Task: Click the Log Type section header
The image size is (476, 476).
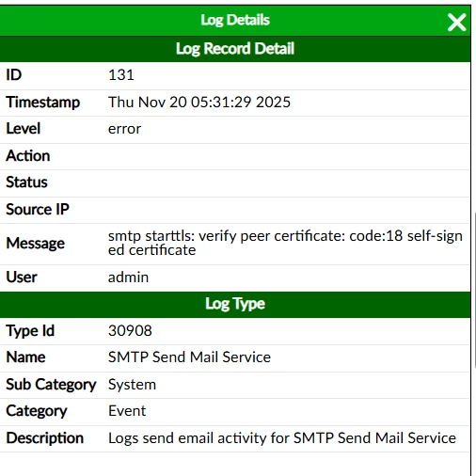Action: [x=235, y=305]
